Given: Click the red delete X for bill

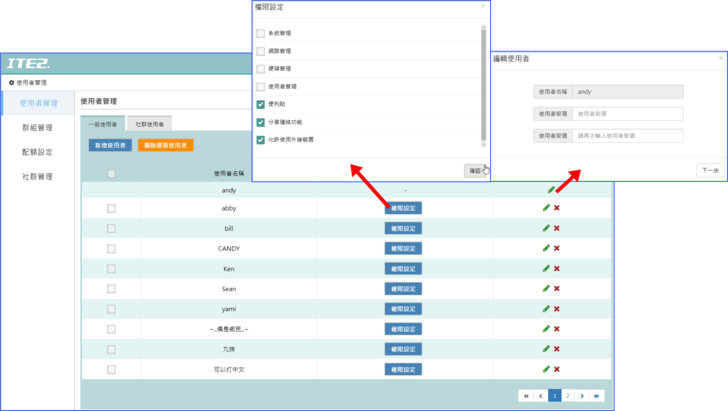Looking at the screenshot, I should pyautogui.click(x=556, y=228).
